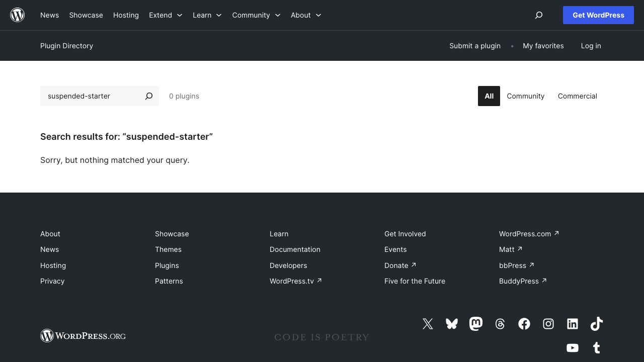This screenshot has height=362, width=644.
Task: Go to Hosting in top navigation
Action: pyautogui.click(x=126, y=15)
